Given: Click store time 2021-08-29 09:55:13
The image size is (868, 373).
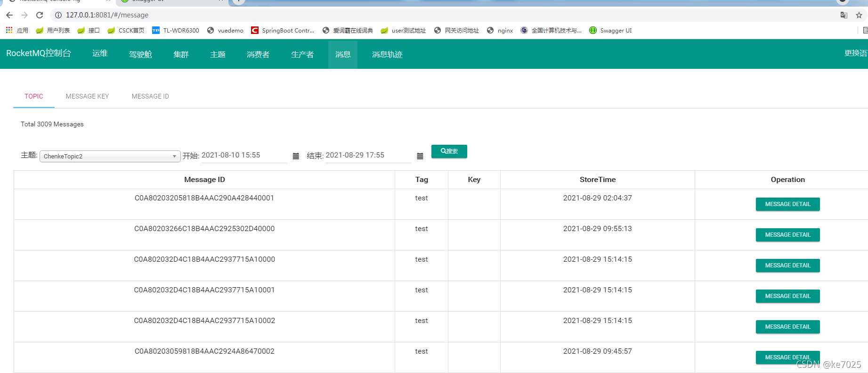Looking at the screenshot, I should click(x=598, y=229).
